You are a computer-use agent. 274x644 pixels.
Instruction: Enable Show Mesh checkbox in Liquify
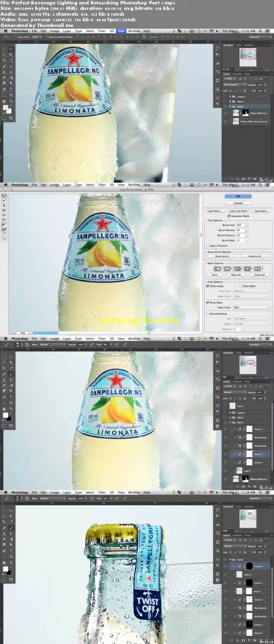(x=240, y=286)
